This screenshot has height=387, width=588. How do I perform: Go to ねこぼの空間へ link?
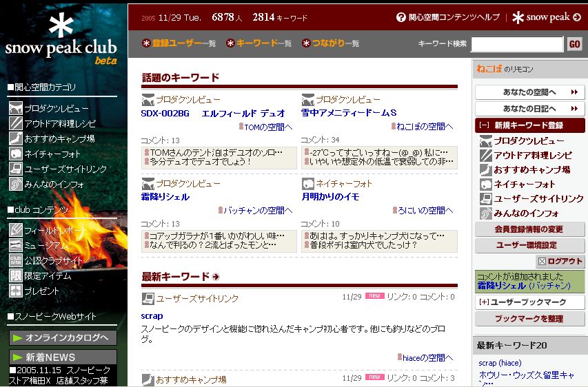point(423,127)
